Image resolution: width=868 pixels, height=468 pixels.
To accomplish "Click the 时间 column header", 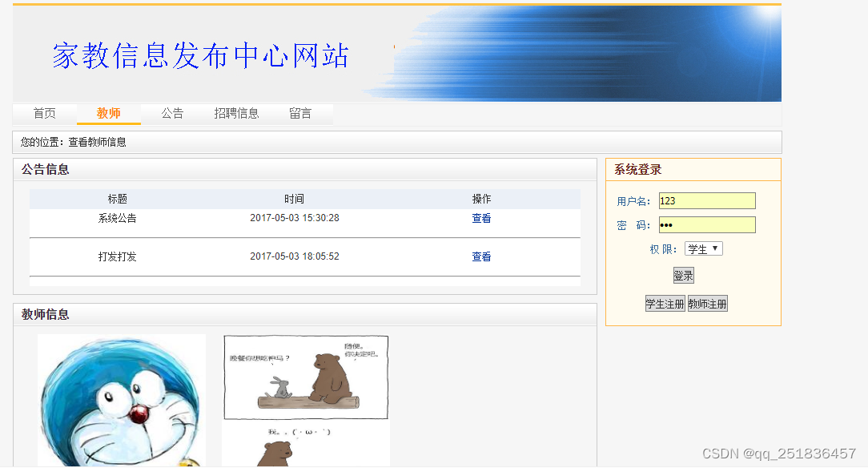I will (x=295, y=199).
